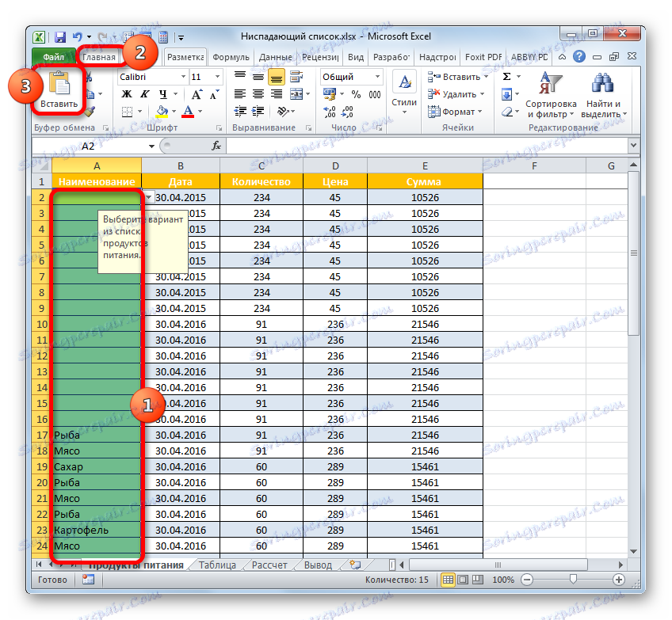Switch to Page Layout view in status bar
672x620 pixels.
coord(463,580)
